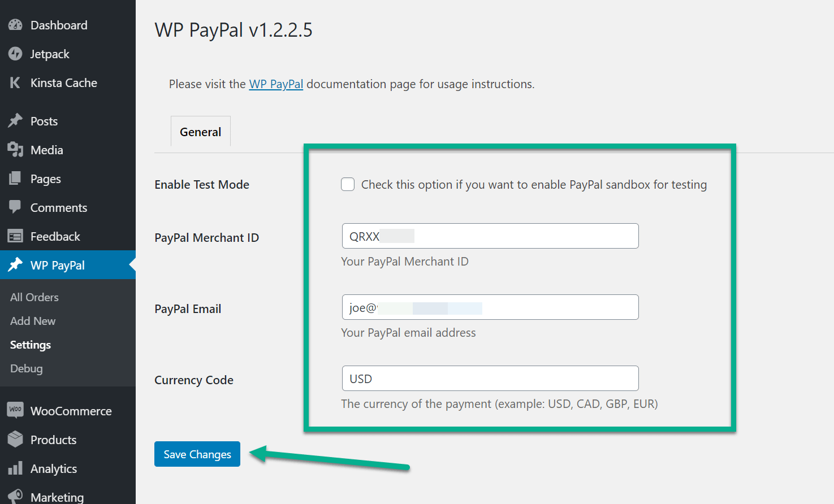Enable PayPal sandbox test mode
Viewport: 834px width, 504px height.
click(347, 184)
